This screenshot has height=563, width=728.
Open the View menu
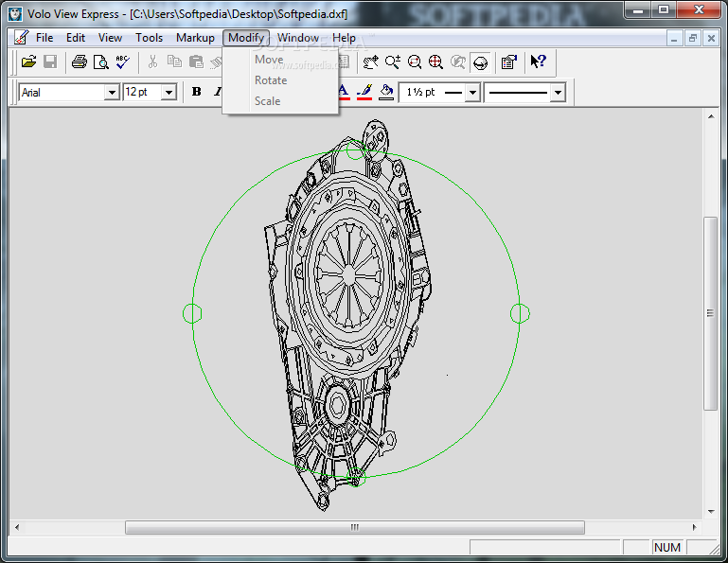110,38
